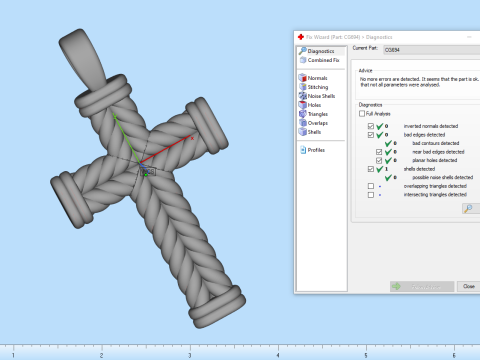Toggle near bad edges detected checkbox
The image size is (480, 360).
tap(379, 152)
